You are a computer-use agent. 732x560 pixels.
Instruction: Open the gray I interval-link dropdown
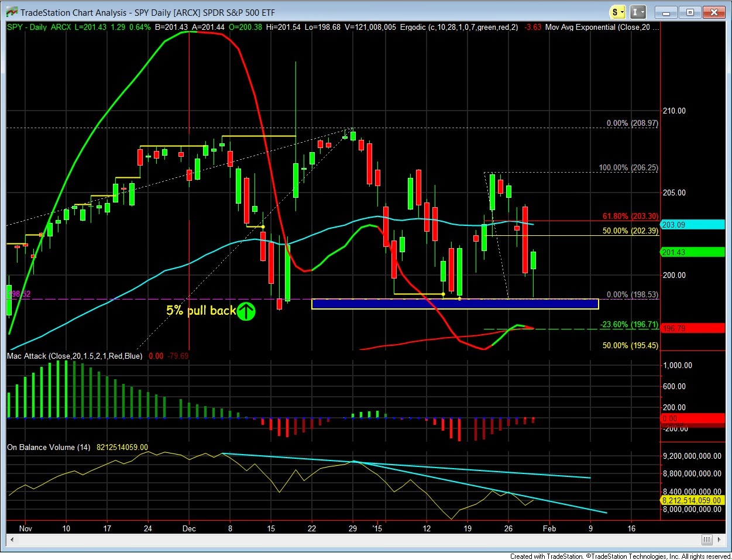tap(638, 12)
